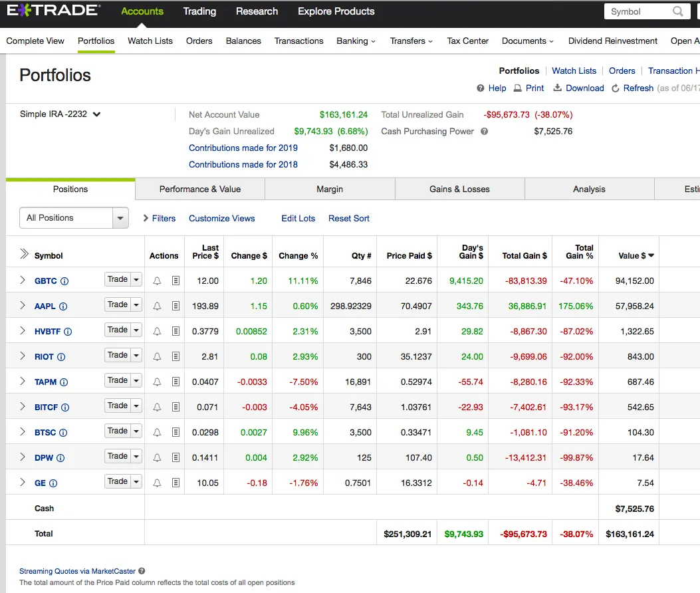Open HVBTF notes document icon
This screenshot has height=593, width=700.
(x=176, y=331)
